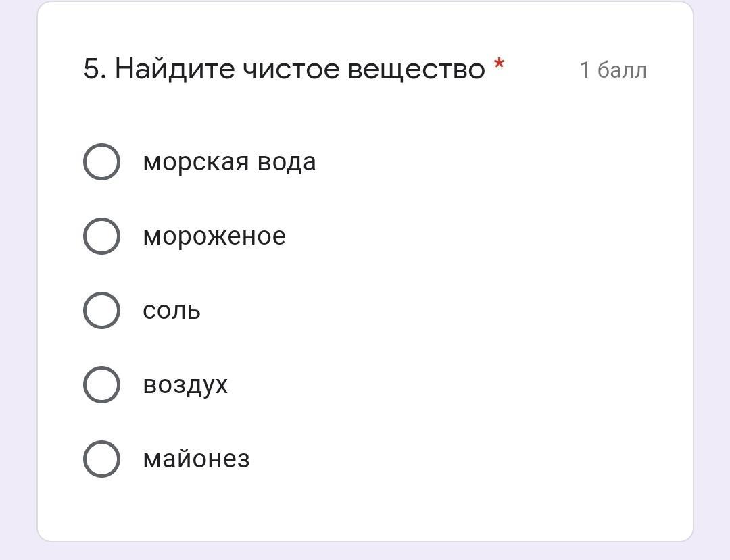Click the word «Найдите» in the question
Viewport: 730px width, 560px height.
tap(174, 69)
